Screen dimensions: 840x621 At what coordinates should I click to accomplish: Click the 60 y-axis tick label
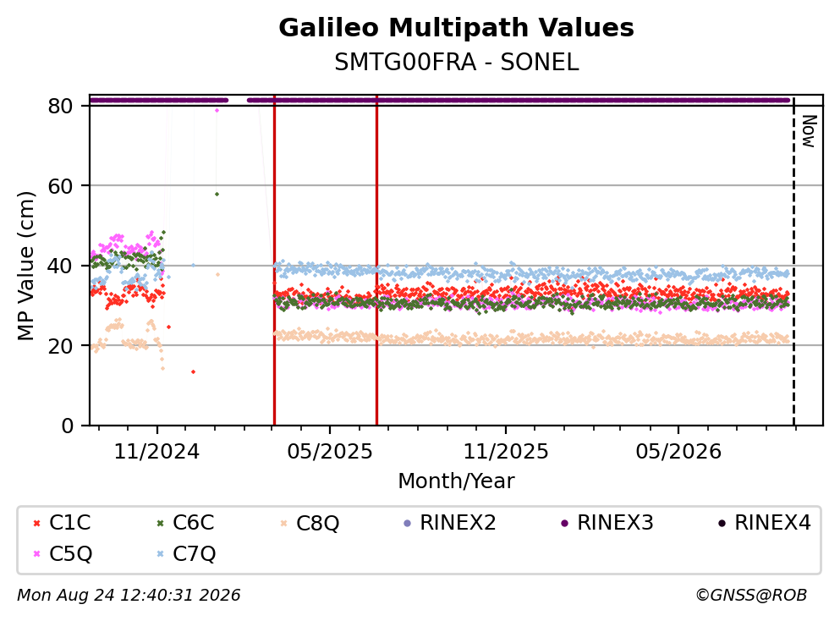tap(60, 186)
